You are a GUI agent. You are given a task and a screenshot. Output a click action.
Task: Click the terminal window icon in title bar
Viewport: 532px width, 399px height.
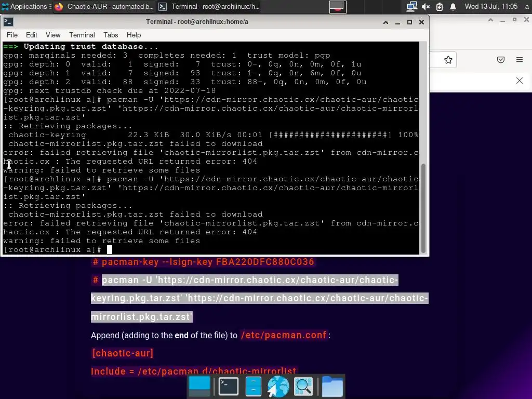pyautogui.click(x=8, y=22)
